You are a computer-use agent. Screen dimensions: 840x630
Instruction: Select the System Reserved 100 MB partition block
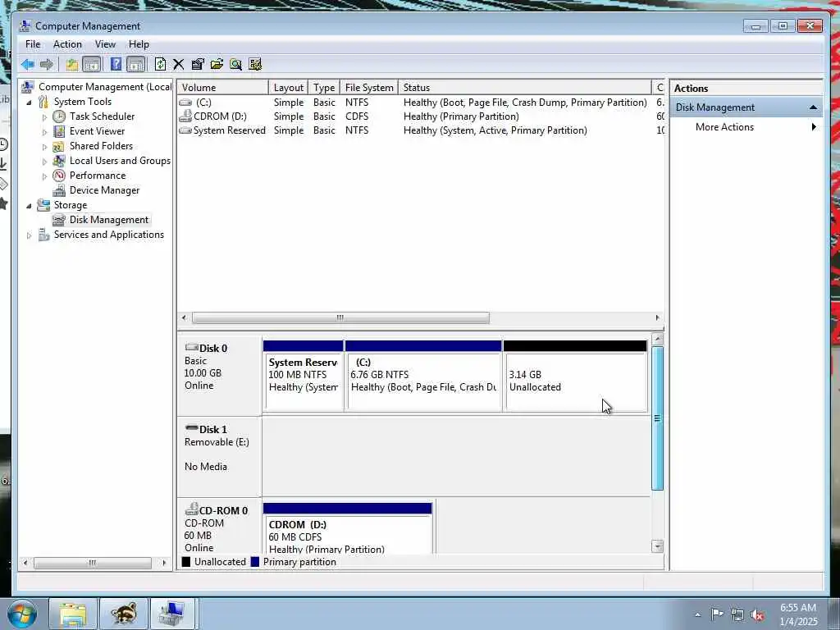(x=304, y=376)
